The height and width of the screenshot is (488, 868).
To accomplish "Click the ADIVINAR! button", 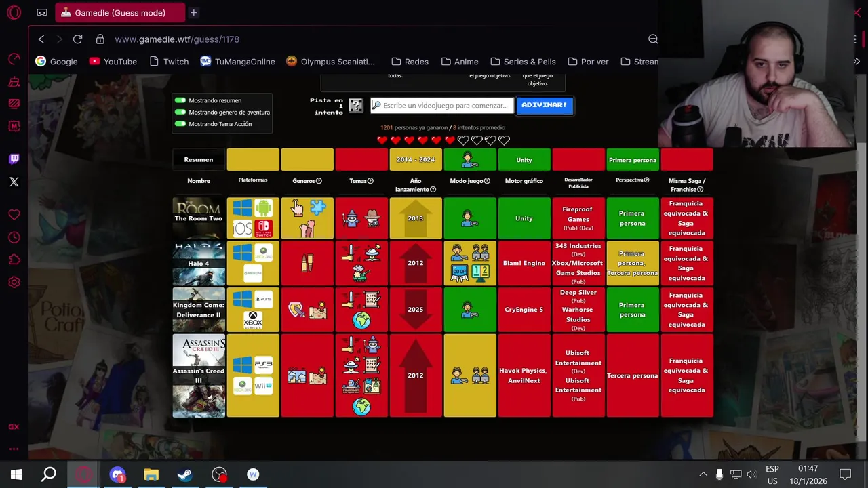I will 545,105.
